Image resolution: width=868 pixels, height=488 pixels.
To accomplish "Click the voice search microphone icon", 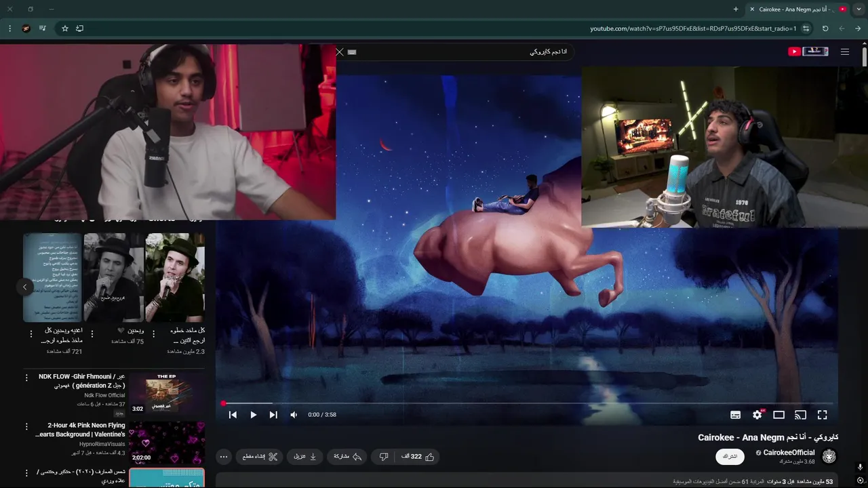I will [860, 467].
